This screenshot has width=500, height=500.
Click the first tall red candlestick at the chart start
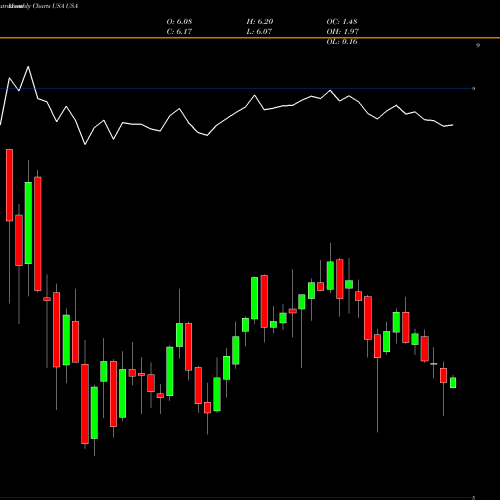click(x=9, y=185)
